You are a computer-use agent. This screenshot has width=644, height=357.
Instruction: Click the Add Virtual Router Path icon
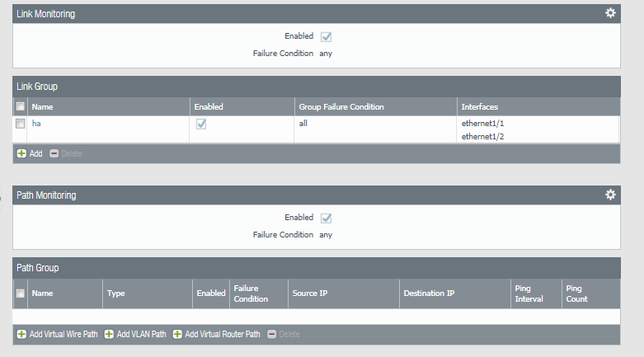[x=177, y=334]
